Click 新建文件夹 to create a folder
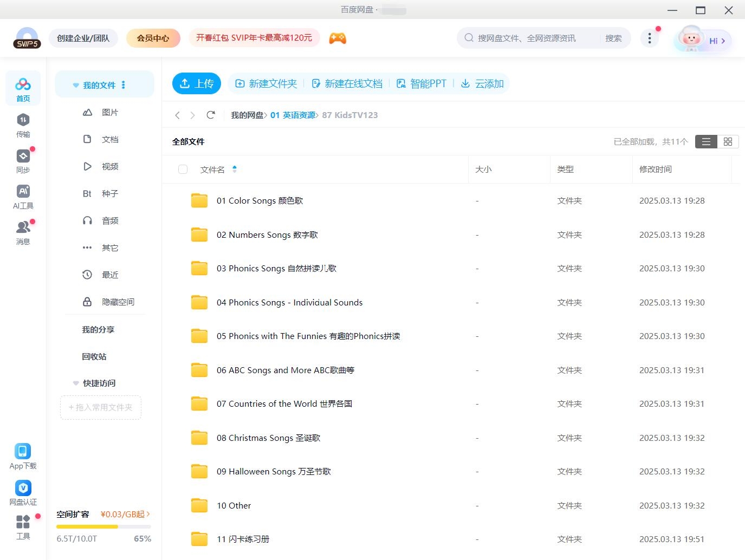Viewport: 745px width, 560px height. [x=266, y=83]
